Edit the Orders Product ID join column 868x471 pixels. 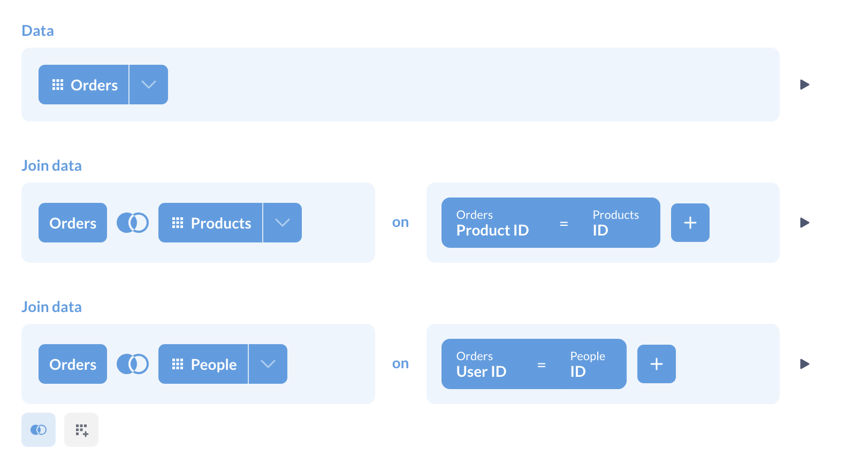tap(492, 223)
